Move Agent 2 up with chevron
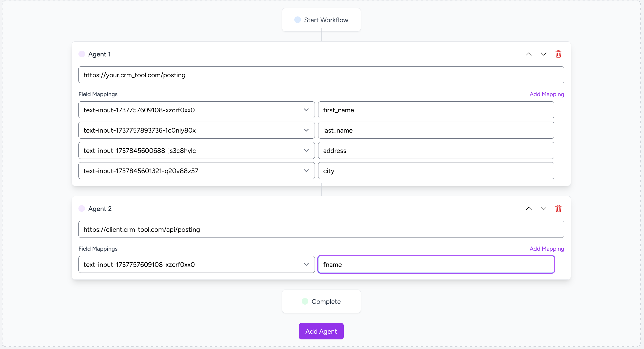 (529, 208)
